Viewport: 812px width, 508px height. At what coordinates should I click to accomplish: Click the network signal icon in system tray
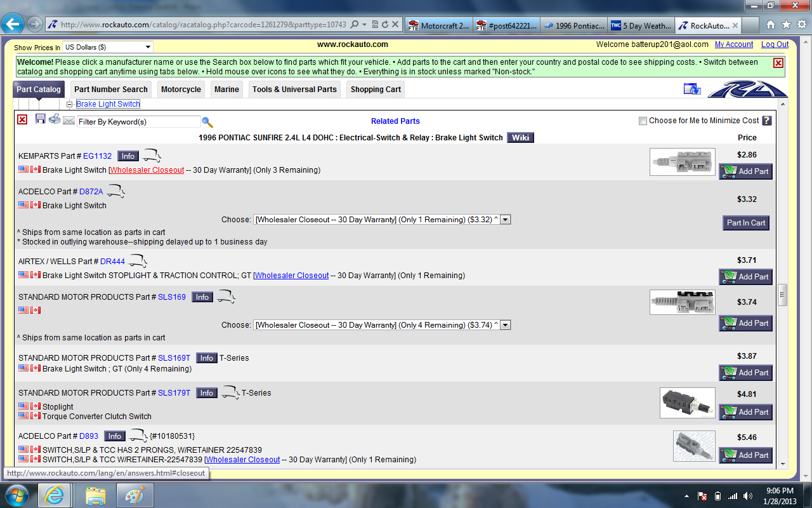733,496
